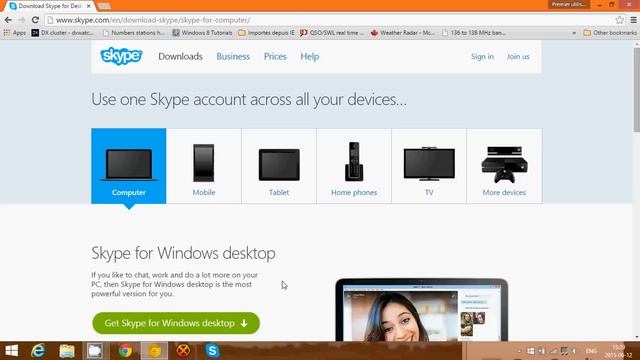
Task: Open the DX cluster bookmark
Action: point(63,33)
